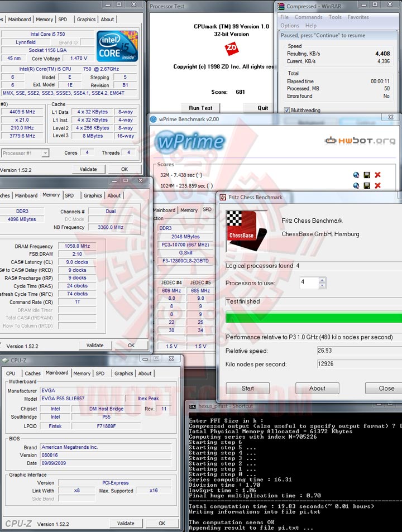Click the ZD logo in Processor Test

coord(231,49)
